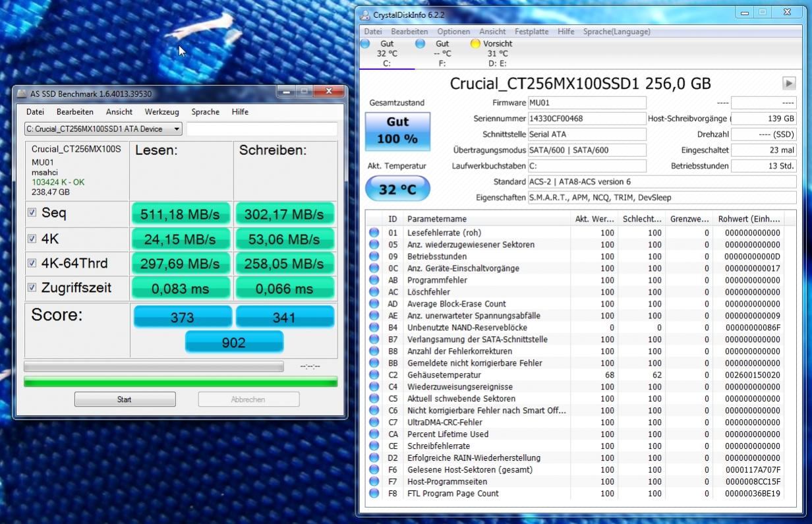Click the Betriebsstunden 13 Std. field
This screenshot has height=524, width=812.
point(763,166)
